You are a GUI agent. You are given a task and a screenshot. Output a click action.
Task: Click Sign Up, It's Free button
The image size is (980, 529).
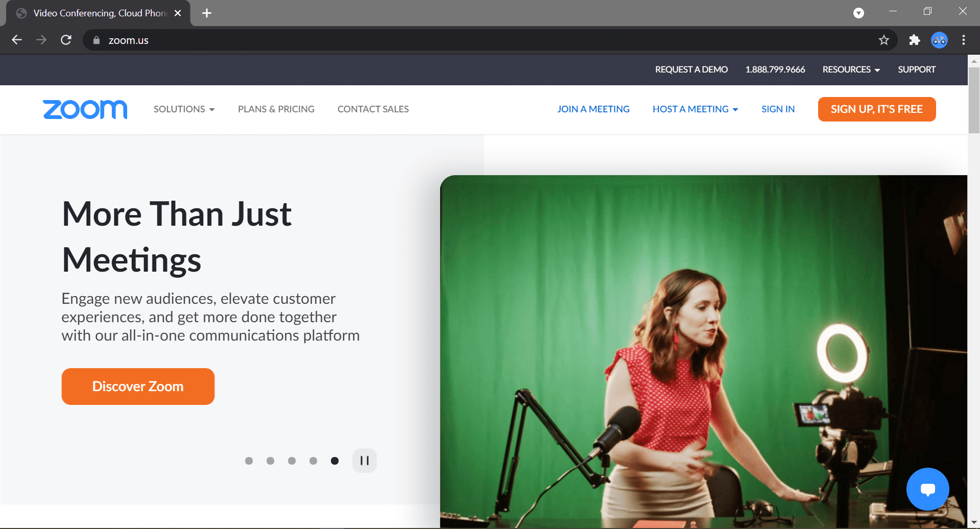click(877, 109)
